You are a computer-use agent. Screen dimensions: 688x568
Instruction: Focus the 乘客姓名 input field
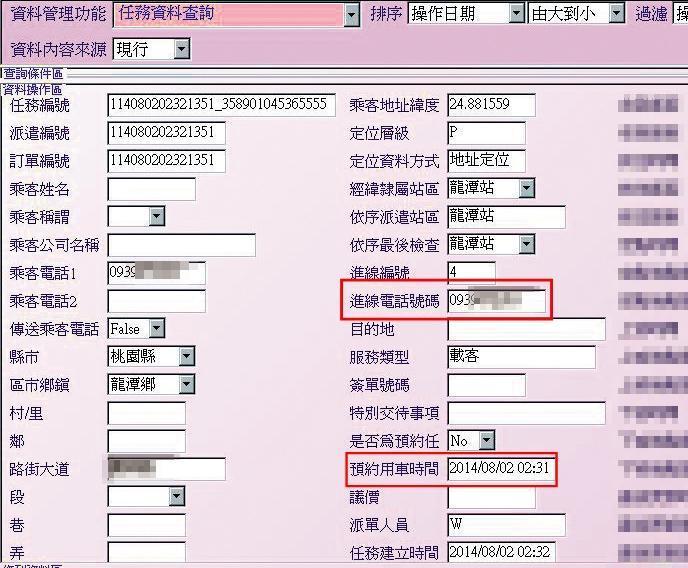click(x=151, y=189)
